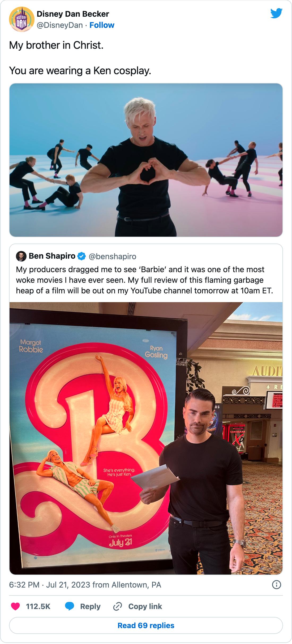Follow the @DisneyDan account

coord(102,25)
